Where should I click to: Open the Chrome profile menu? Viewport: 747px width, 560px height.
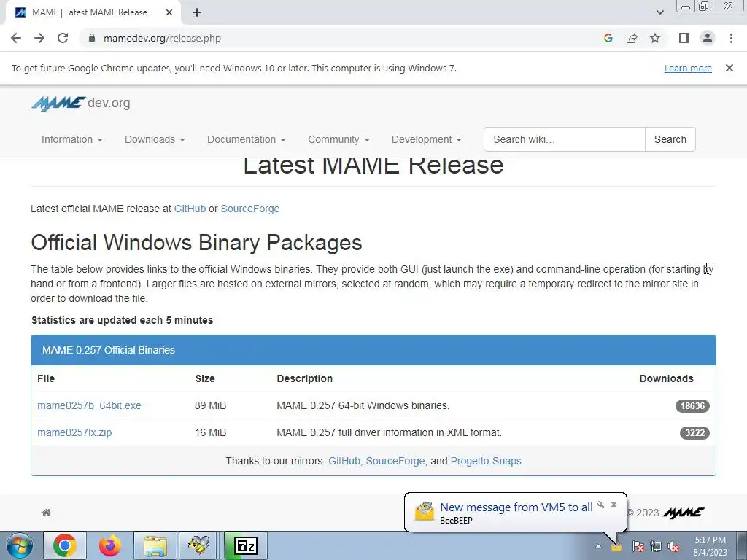tap(708, 38)
